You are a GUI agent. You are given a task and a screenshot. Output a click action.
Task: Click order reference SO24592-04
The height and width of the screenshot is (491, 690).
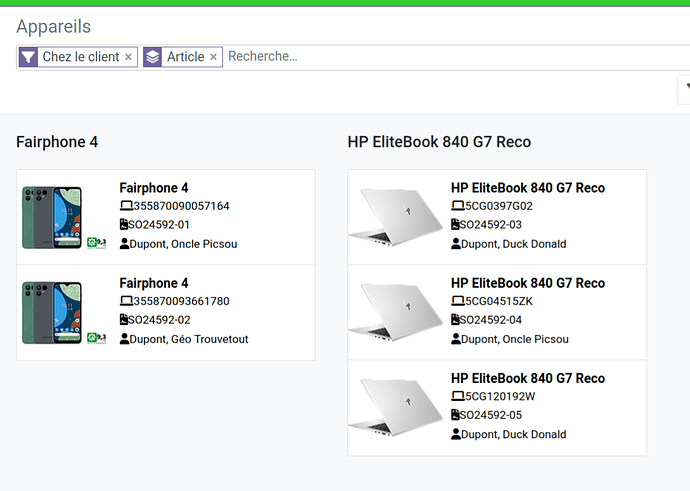pyautogui.click(x=491, y=320)
